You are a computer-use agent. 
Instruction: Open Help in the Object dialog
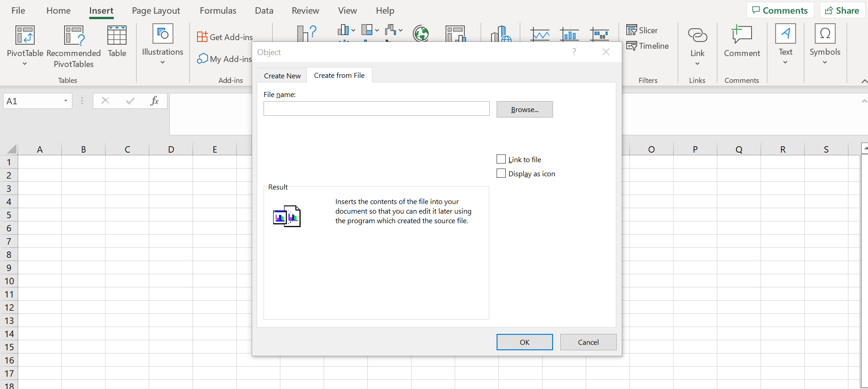pyautogui.click(x=574, y=52)
